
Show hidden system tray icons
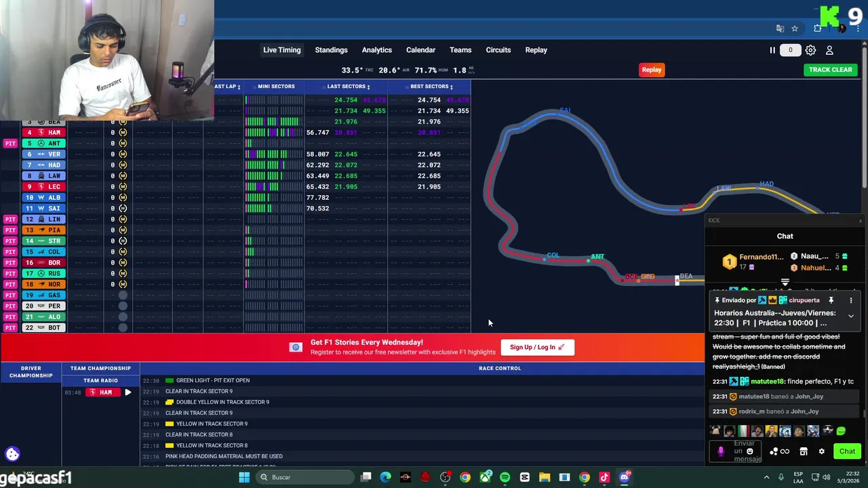tap(766, 477)
